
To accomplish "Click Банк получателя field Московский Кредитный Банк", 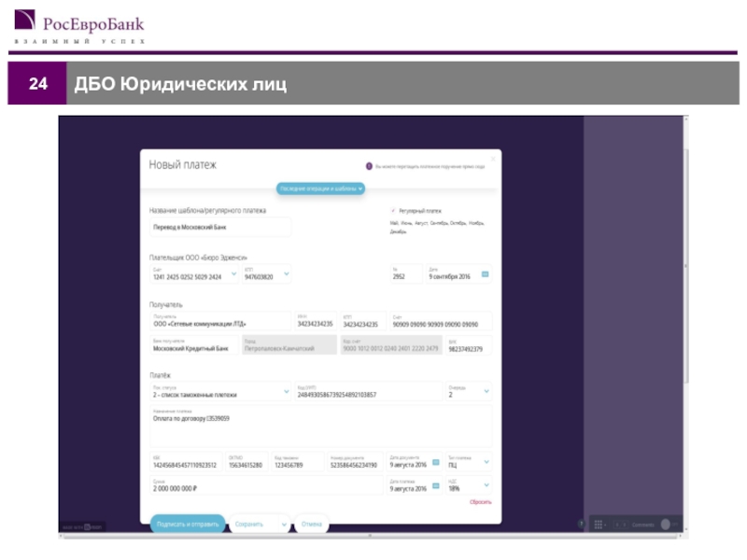I will (x=194, y=345).
